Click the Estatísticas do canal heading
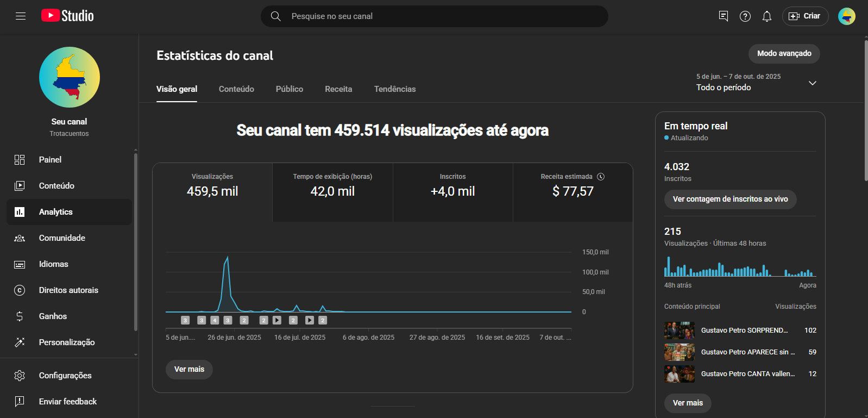This screenshot has width=868, height=418. pos(215,55)
